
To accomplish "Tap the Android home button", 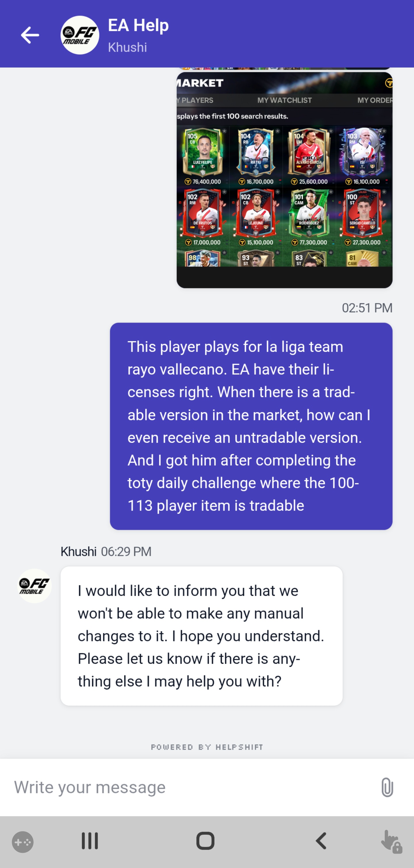I will click(205, 841).
